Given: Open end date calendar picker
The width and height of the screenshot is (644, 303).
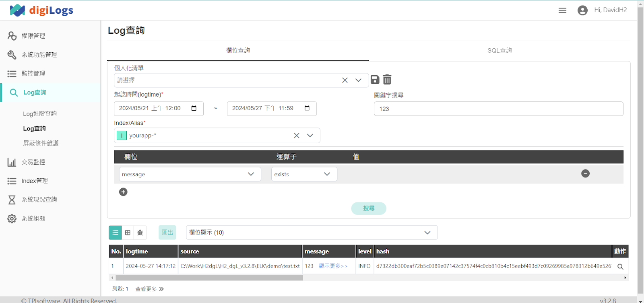Looking at the screenshot, I should [307, 108].
